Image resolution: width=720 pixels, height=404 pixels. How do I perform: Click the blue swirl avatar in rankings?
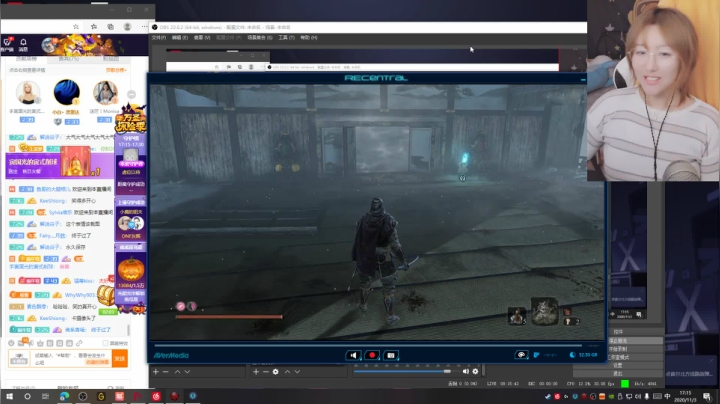pos(67,92)
